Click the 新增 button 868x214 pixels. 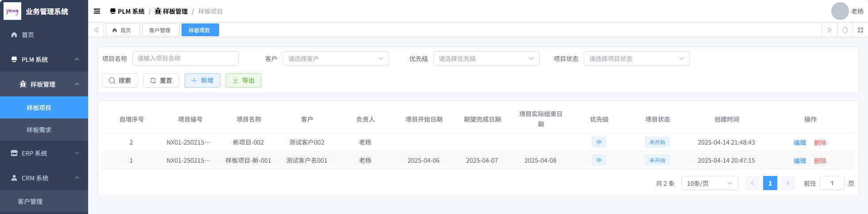pyautogui.click(x=202, y=80)
